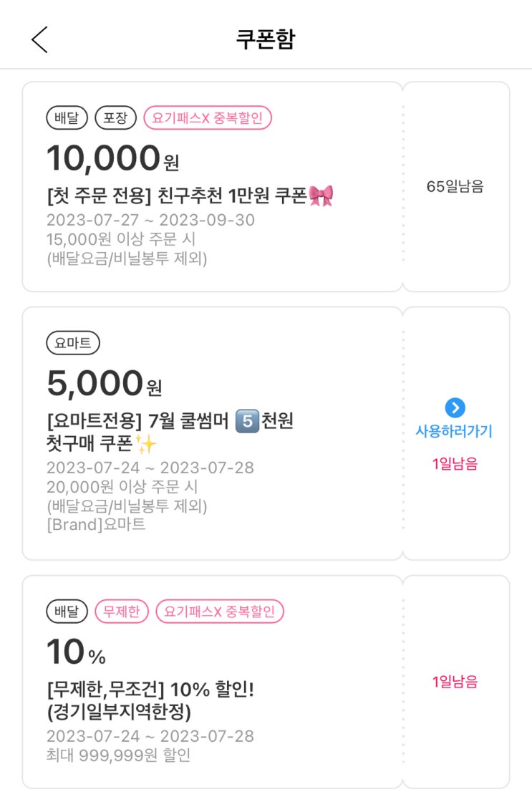Tap the 5,000원 coupon amount
The image size is (532, 797).
tap(105, 383)
